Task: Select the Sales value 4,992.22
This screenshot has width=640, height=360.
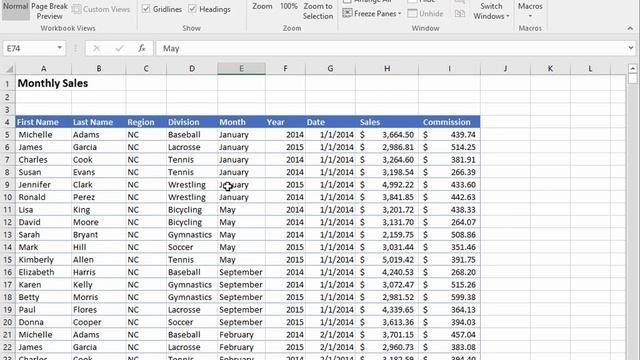Action: click(x=387, y=184)
